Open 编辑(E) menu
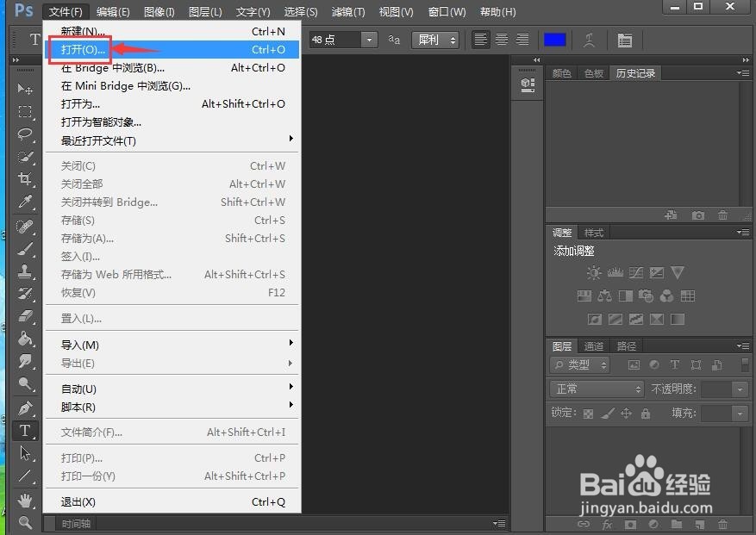756x535 pixels. [x=113, y=11]
